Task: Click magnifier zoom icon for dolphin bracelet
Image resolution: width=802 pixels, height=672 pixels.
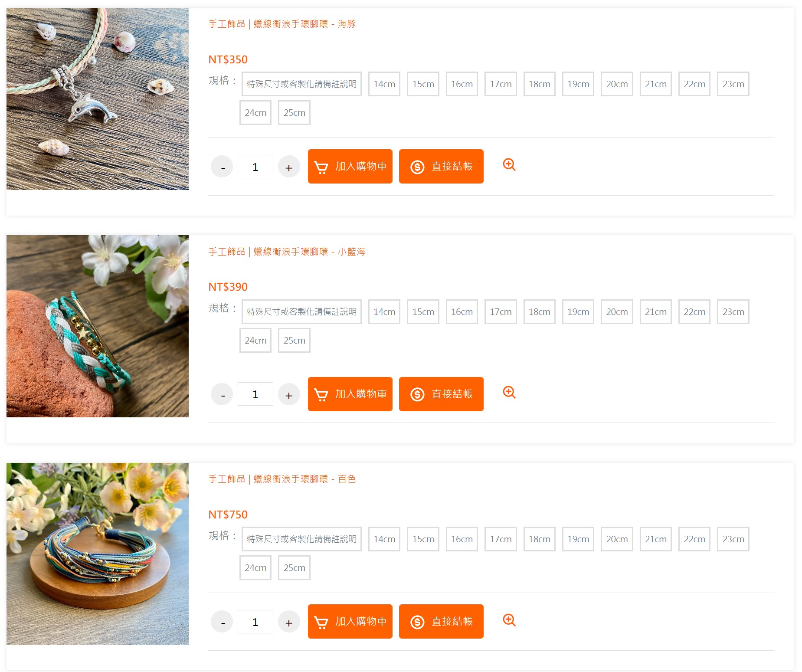Action: click(x=509, y=165)
